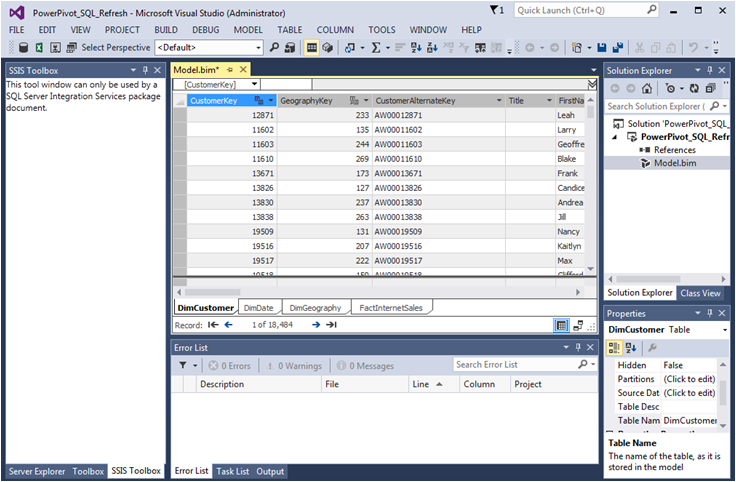Screen dimensions: 736x482
Task: Pin the Model.bim tab
Action: click(230, 69)
